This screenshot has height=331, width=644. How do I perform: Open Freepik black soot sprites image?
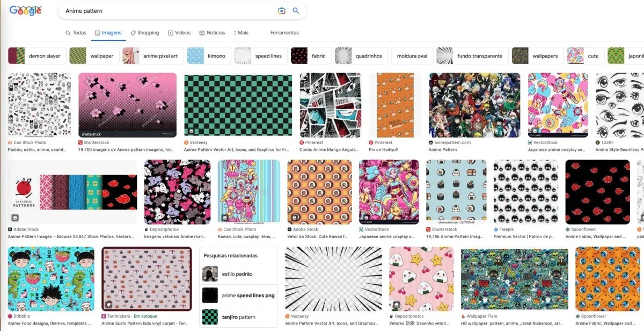pyautogui.click(x=525, y=192)
